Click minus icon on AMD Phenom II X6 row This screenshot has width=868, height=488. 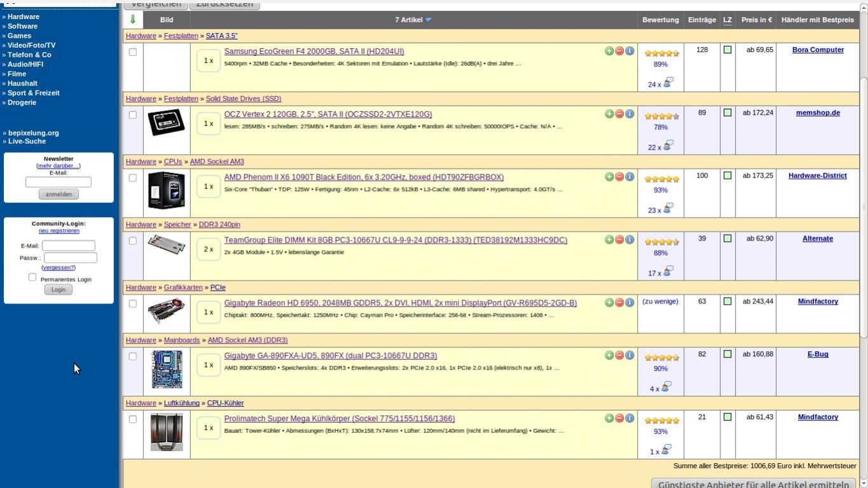point(619,177)
